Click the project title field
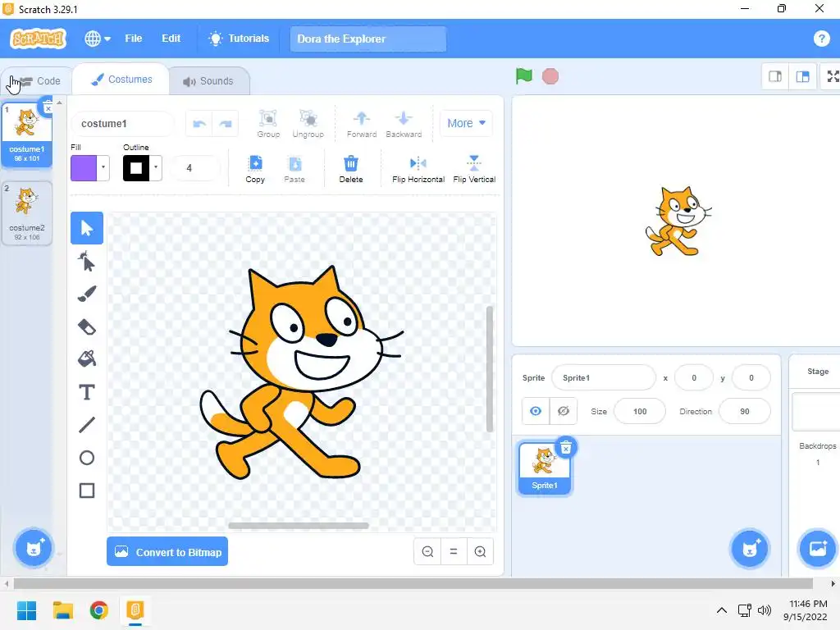The width and height of the screenshot is (840, 630). point(368,39)
